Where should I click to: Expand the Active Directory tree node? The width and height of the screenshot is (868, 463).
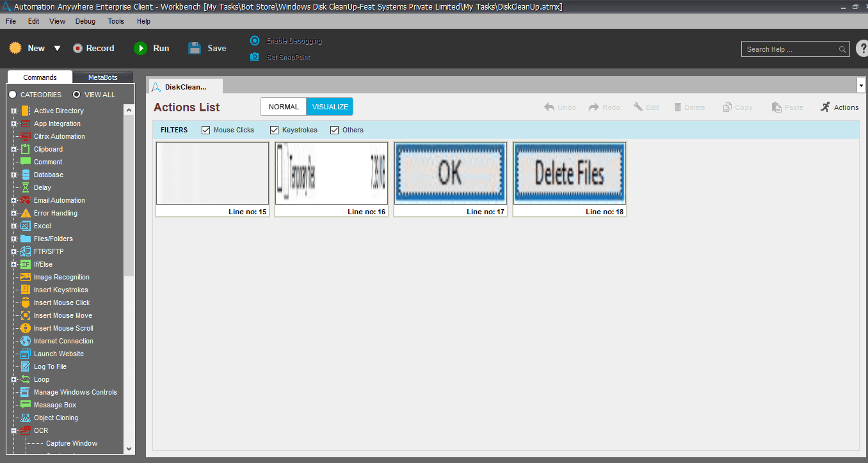click(13, 111)
